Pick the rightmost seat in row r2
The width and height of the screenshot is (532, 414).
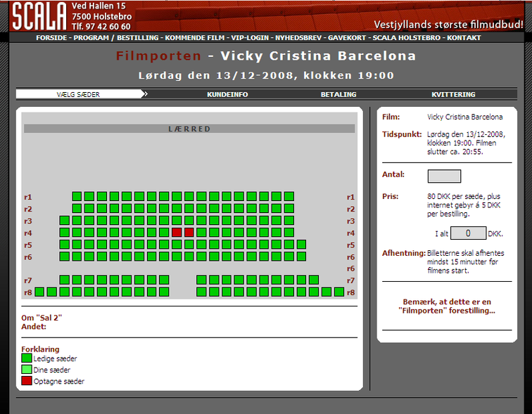(289, 208)
